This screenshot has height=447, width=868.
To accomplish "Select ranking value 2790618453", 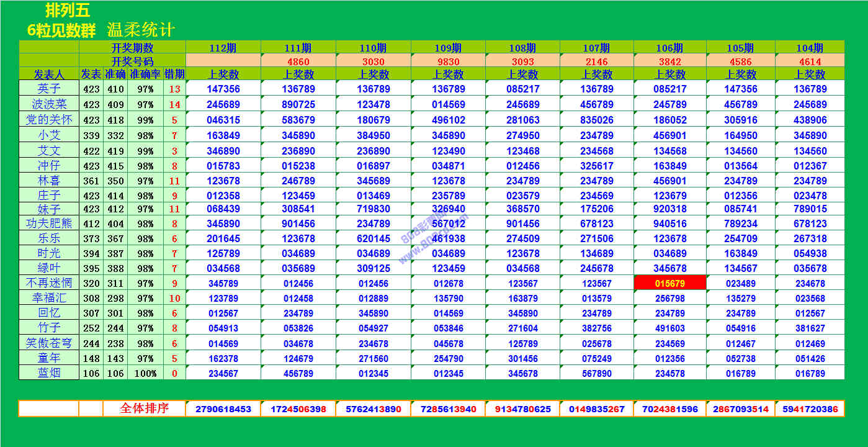I will coord(223,409).
